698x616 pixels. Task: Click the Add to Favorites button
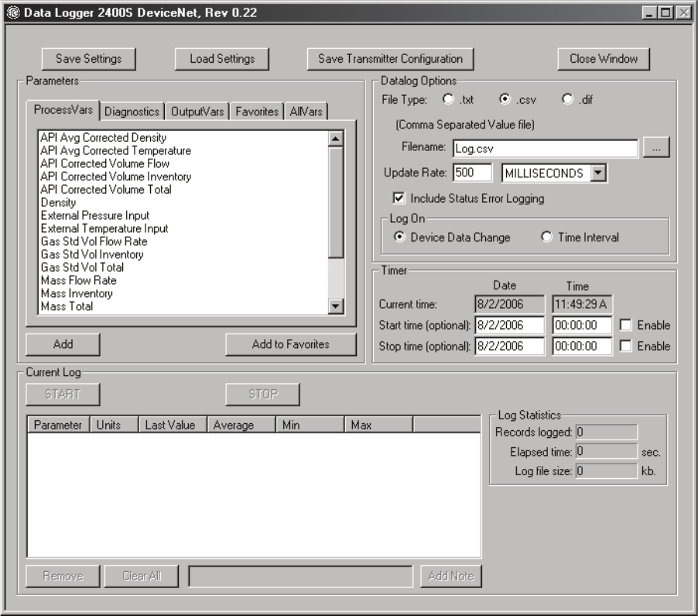[290, 344]
